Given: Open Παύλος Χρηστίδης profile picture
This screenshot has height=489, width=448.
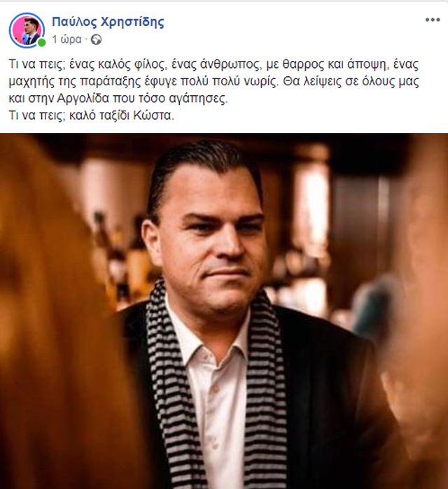Looking at the screenshot, I should (27, 30).
